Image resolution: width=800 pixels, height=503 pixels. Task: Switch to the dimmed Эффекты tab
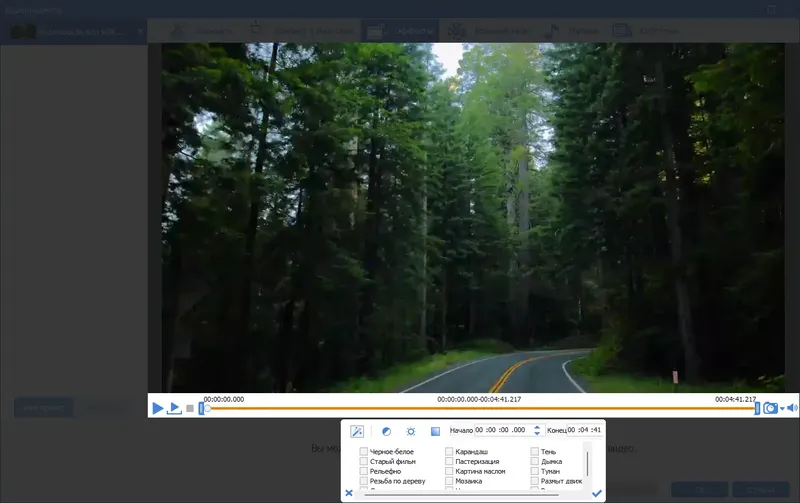pos(401,31)
